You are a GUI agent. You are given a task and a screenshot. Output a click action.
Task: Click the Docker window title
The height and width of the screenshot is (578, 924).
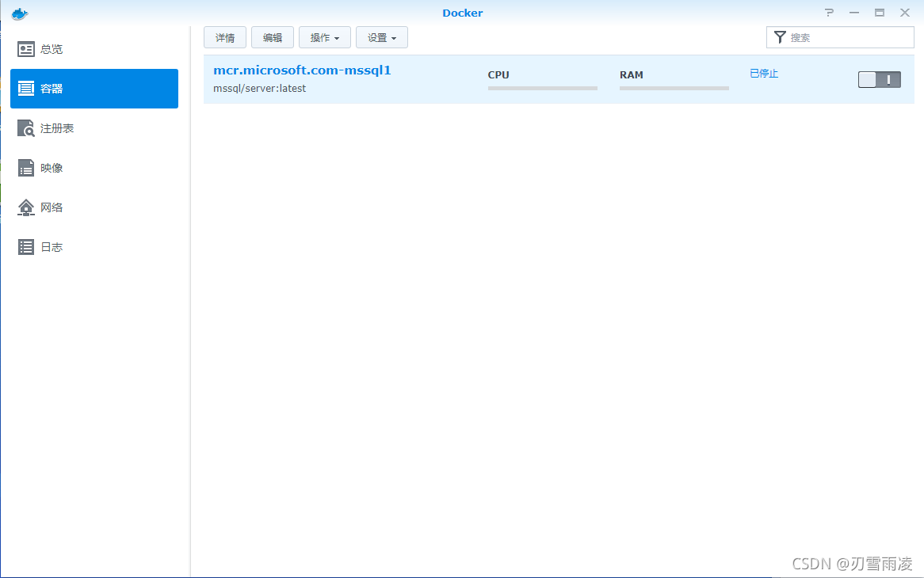[x=463, y=13]
